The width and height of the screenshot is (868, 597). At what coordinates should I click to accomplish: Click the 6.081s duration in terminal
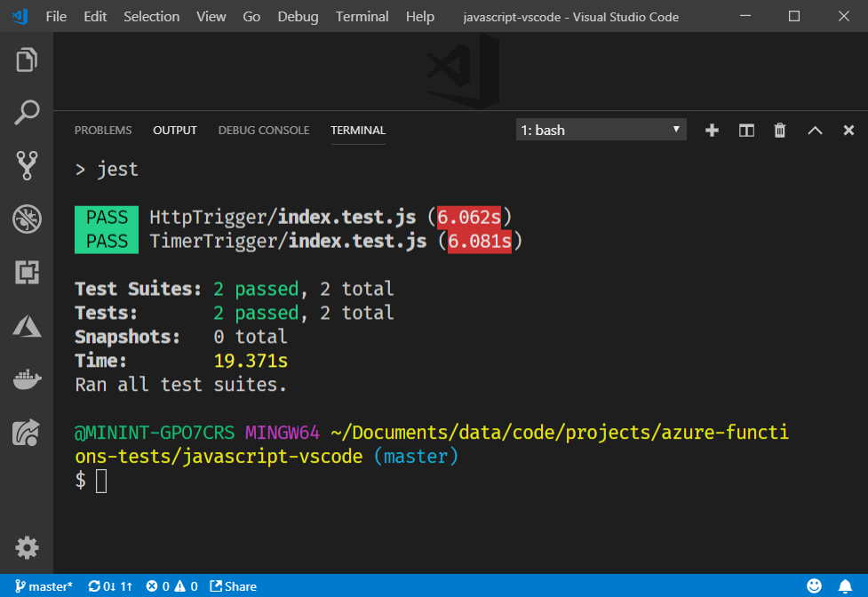point(480,242)
